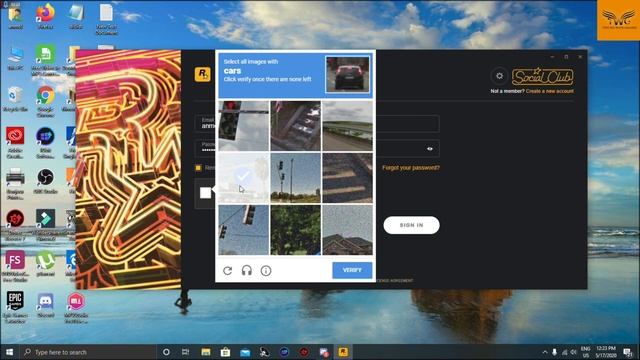This screenshot has width=640, height=360.
Task: Select the Filmora desktop icon
Action: click(45, 224)
